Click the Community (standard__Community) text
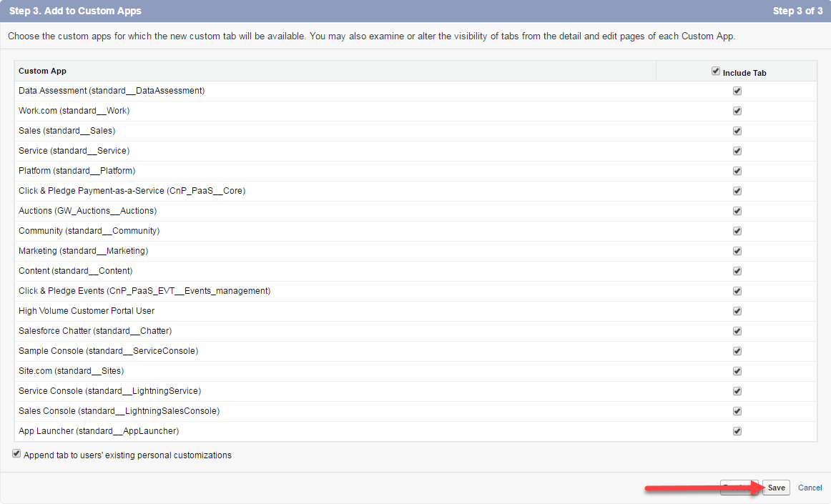Image resolution: width=831 pixels, height=504 pixels. tap(89, 231)
